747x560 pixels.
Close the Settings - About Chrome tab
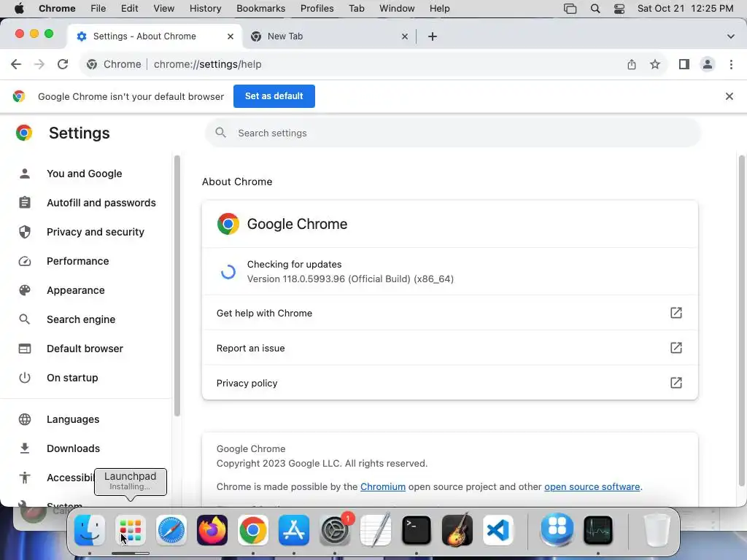point(231,36)
